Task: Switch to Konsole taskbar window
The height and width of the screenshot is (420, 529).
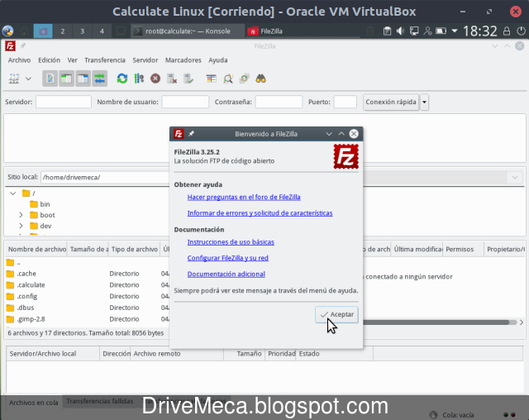Action: tap(187, 31)
